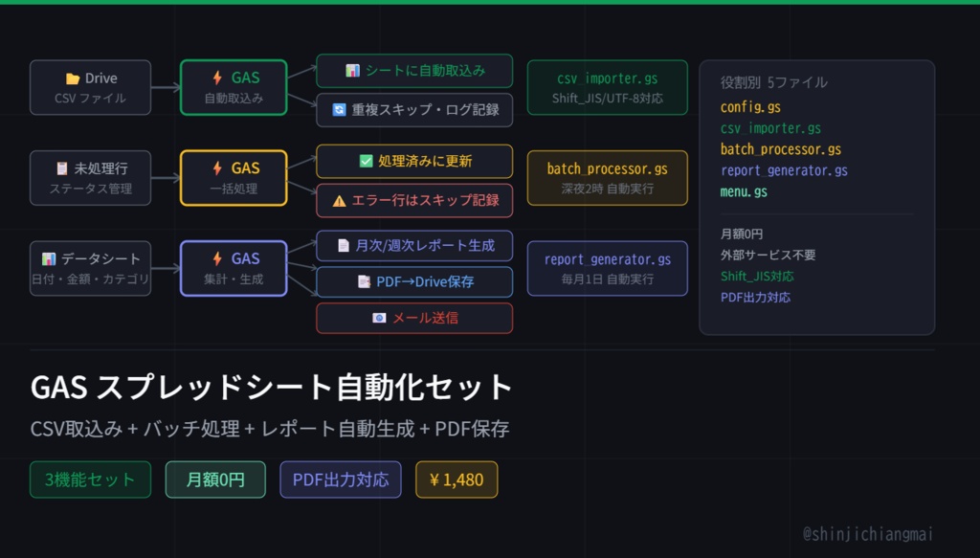Click 月額0円 text in side panel
The image size is (980, 558).
pos(742,234)
